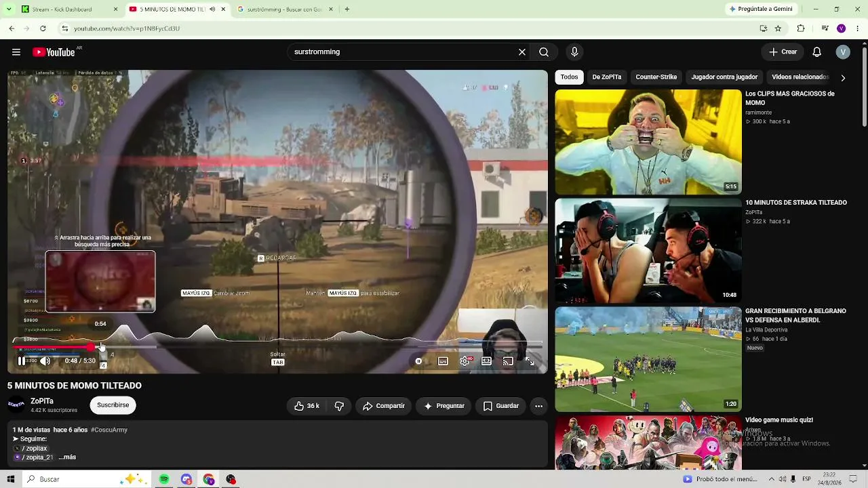Open Spotify from the taskbar
Viewport: 868px width, 488px height.
(x=164, y=479)
